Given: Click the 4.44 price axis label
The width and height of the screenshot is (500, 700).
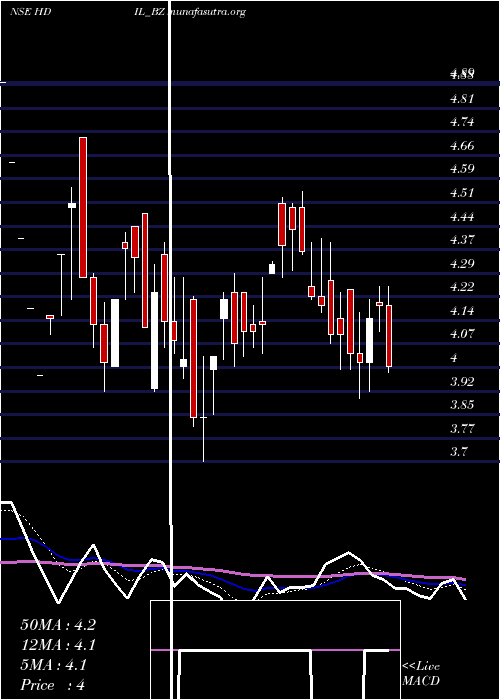Looking at the screenshot, I should click(462, 217).
